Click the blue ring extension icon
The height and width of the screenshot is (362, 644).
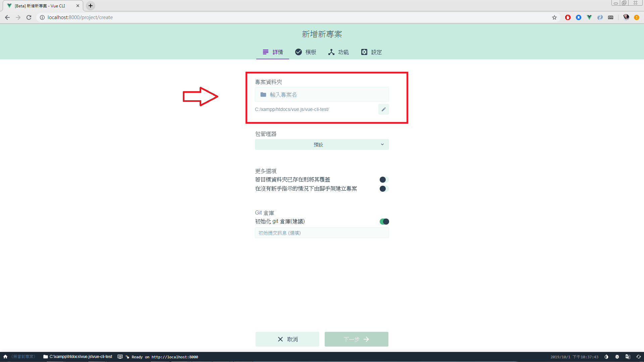click(600, 17)
